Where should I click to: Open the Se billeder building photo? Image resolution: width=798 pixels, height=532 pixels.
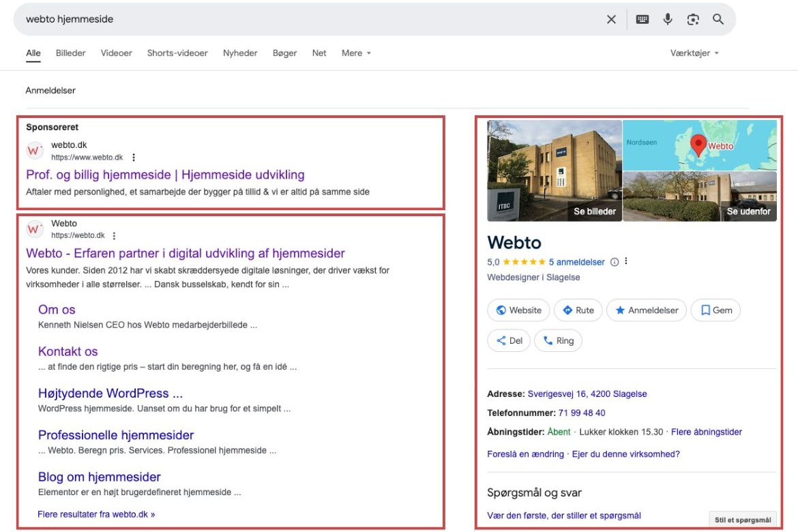pyautogui.click(x=555, y=171)
